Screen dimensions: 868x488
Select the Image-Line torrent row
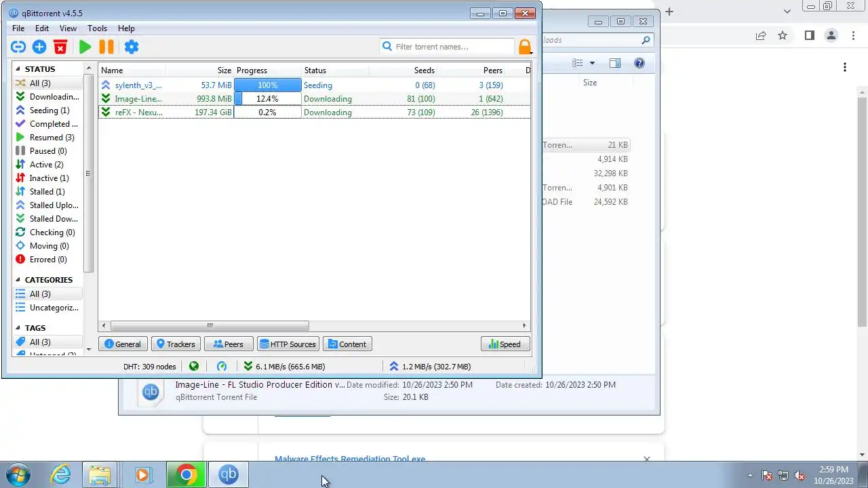coord(315,99)
